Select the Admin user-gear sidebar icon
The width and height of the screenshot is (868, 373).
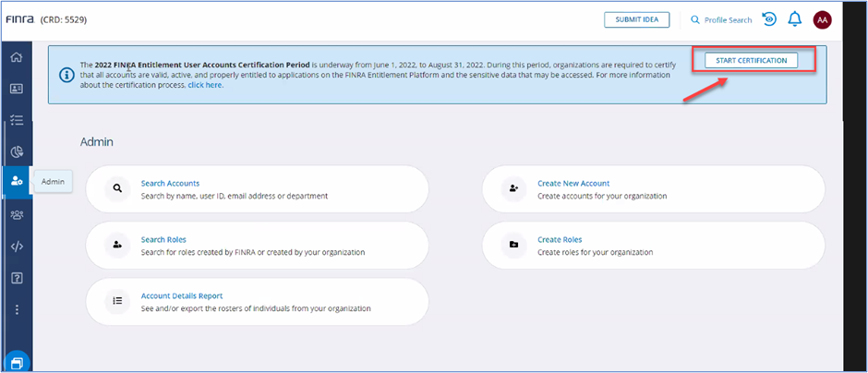coord(17,182)
